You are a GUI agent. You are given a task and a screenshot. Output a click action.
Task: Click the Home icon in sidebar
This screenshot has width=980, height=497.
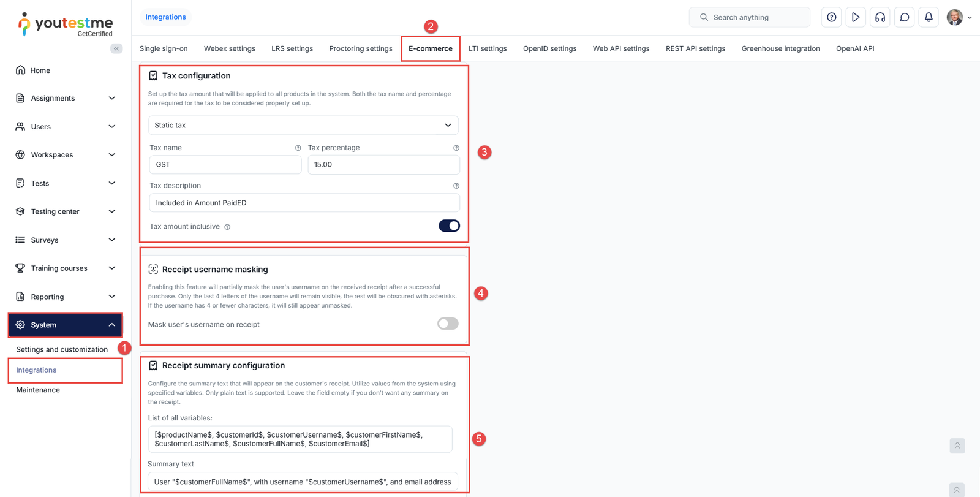point(20,70)
